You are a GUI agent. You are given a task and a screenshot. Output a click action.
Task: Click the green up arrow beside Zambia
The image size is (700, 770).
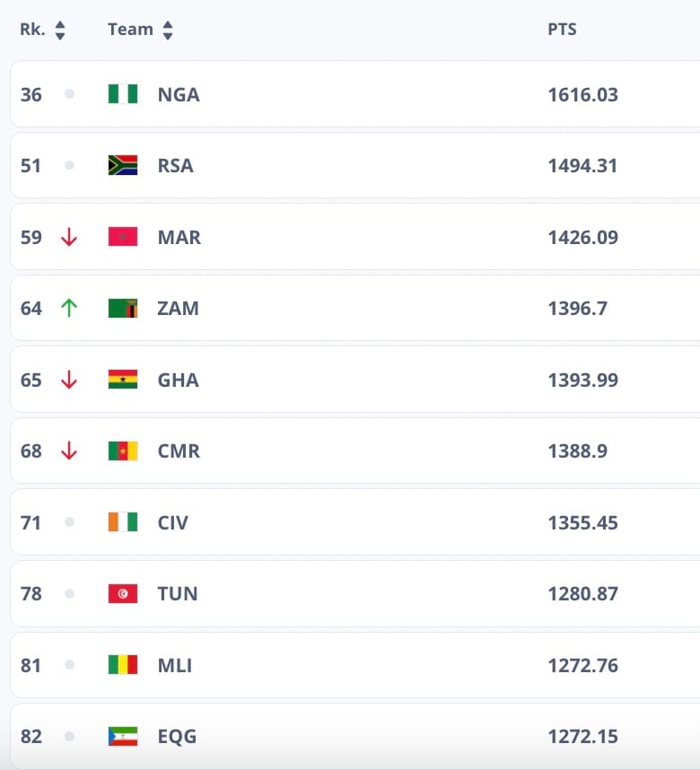(69, 308)
